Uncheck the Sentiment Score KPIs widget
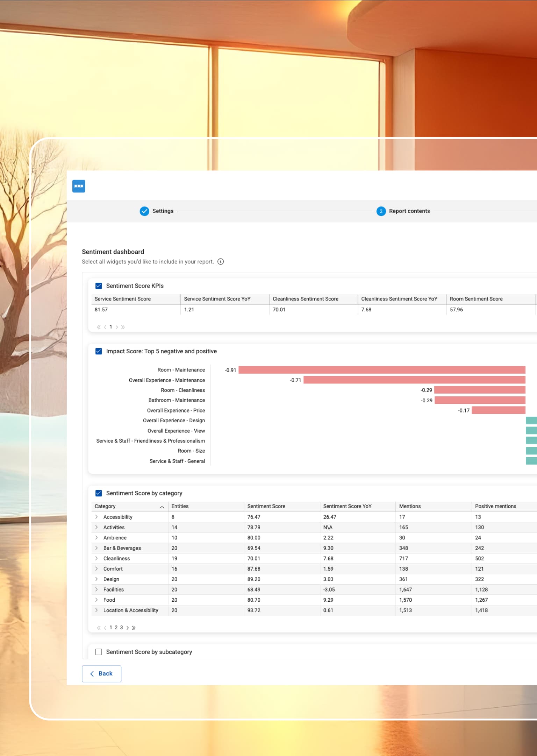 [x=99, y=286]
